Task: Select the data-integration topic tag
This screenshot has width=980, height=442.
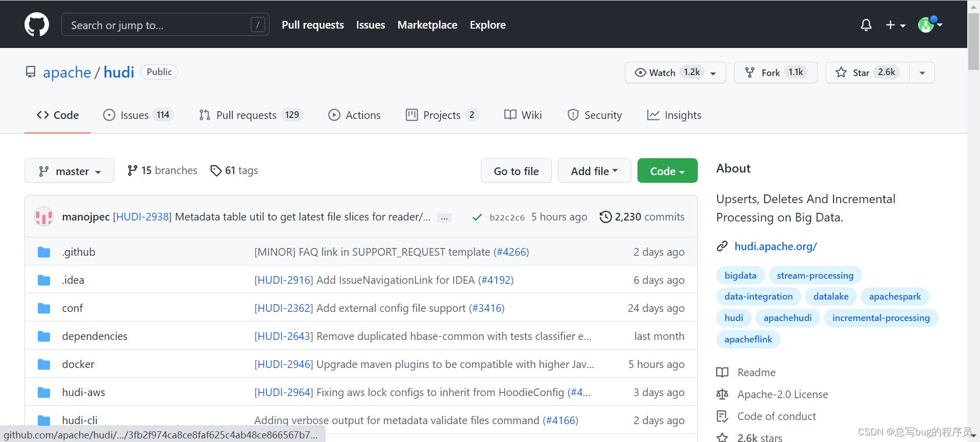Action: pos(758,297)
